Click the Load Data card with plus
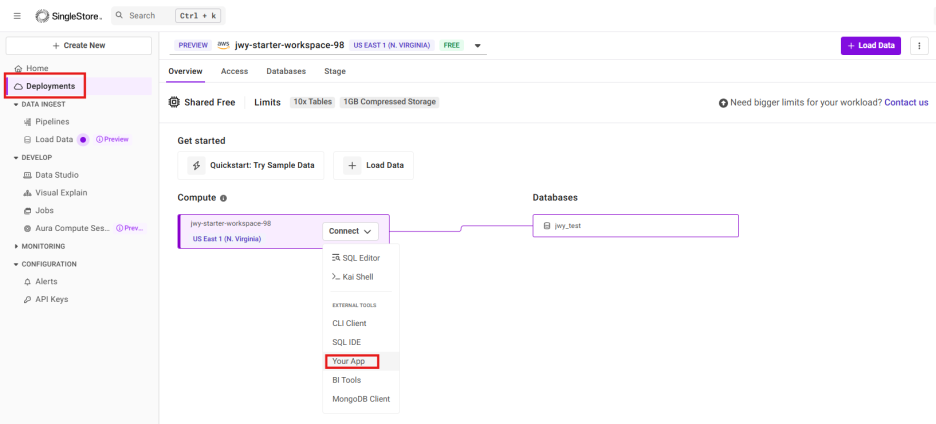Image resolution: width=936 pixels, height=424 pixels. click(373, 165)
